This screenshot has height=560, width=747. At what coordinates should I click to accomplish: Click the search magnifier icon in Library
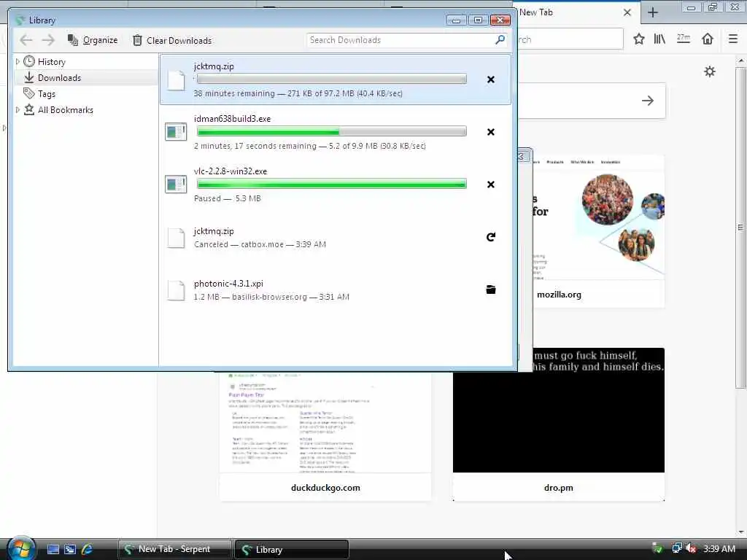(500, 40)
